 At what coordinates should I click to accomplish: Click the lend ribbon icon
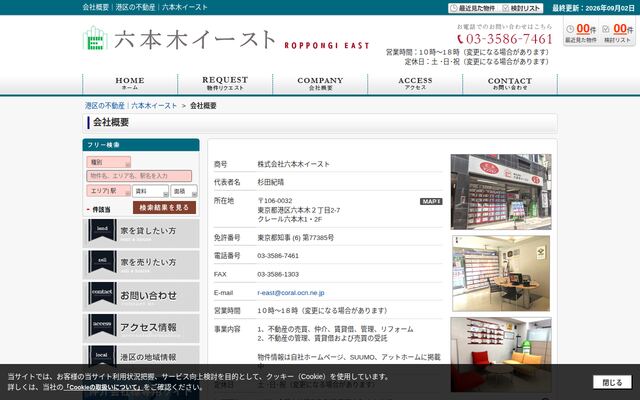click(x=102, y=230)
